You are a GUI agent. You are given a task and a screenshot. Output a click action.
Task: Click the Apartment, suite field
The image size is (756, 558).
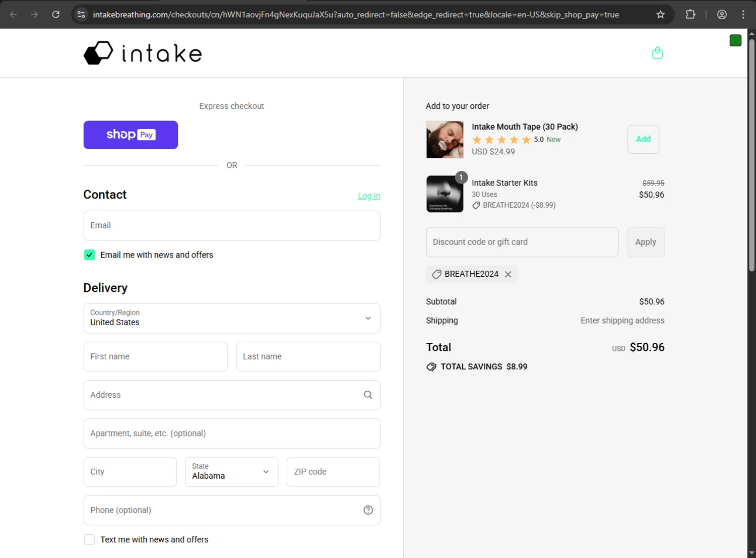(x=232, y=433)
